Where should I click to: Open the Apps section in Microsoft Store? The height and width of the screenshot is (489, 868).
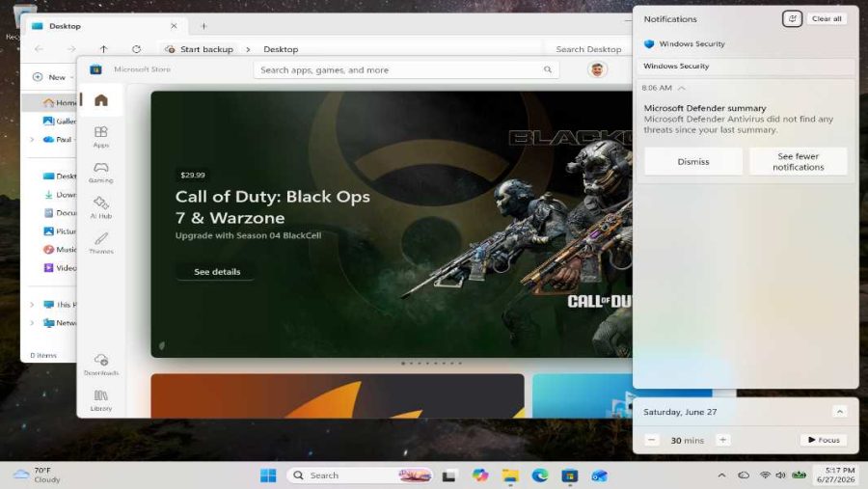pos(100,137)
